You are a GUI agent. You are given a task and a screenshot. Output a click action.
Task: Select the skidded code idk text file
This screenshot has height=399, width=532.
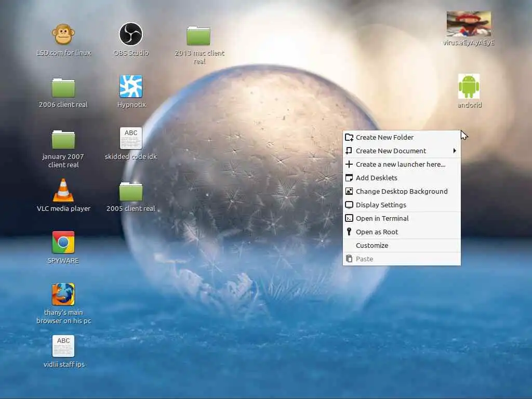[131, 138]
